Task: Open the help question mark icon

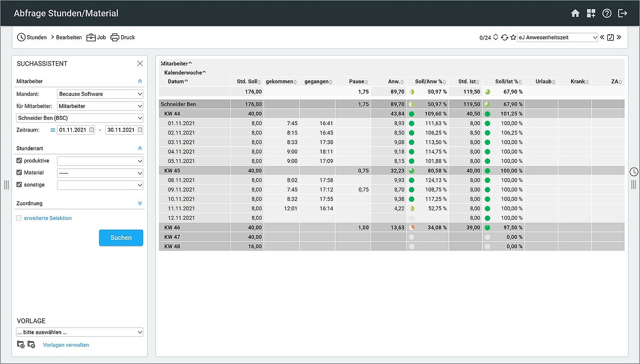Action: tap(607, 13)
